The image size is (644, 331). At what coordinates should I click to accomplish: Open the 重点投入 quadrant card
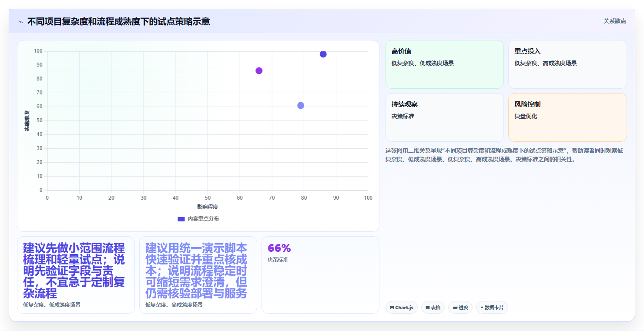pos(567,64)
